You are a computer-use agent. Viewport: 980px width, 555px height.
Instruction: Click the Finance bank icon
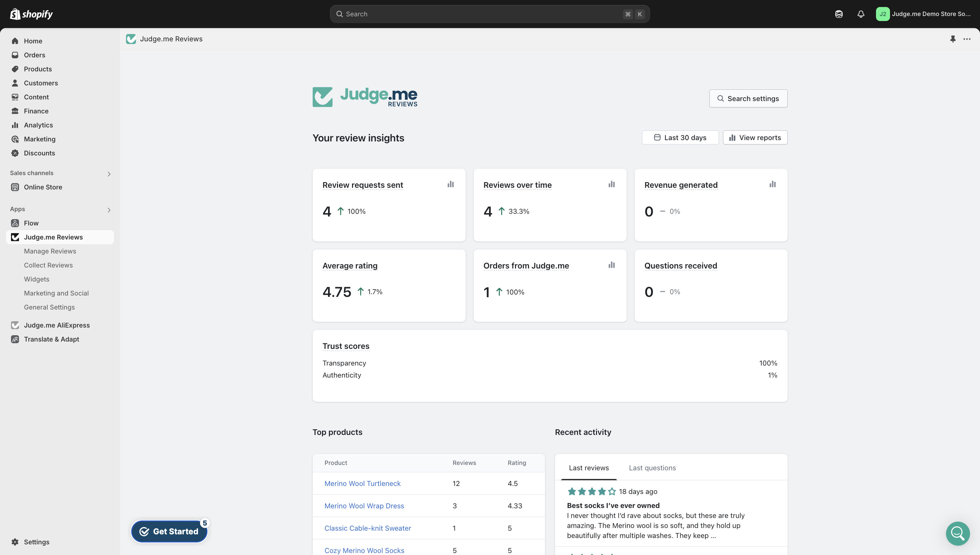coord(15,111)
